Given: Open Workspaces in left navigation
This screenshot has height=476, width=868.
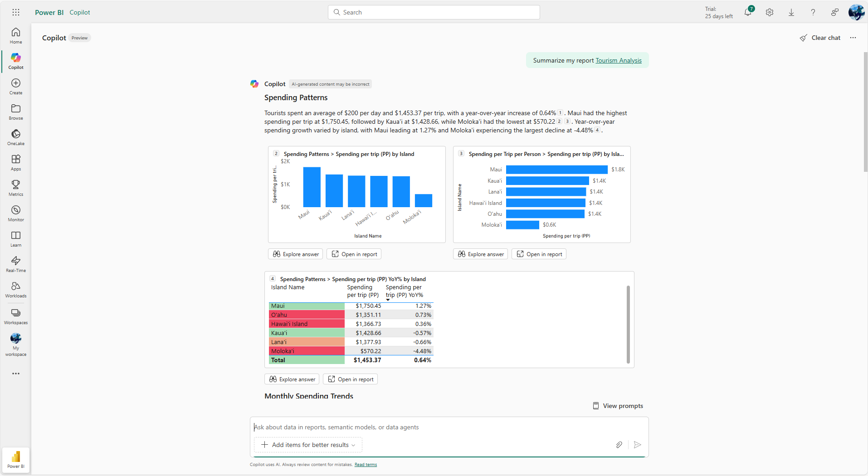Looking at the screenshot, I should tap(16, 316).
